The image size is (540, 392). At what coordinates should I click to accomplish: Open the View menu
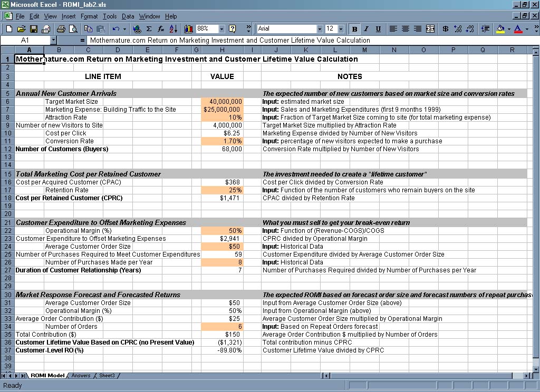[50, 16]
